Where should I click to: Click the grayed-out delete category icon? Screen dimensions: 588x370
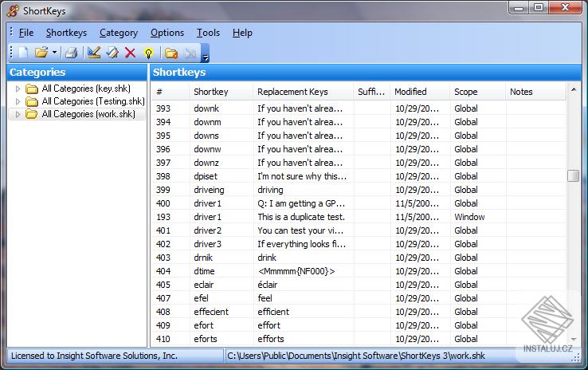pos(190,53)
